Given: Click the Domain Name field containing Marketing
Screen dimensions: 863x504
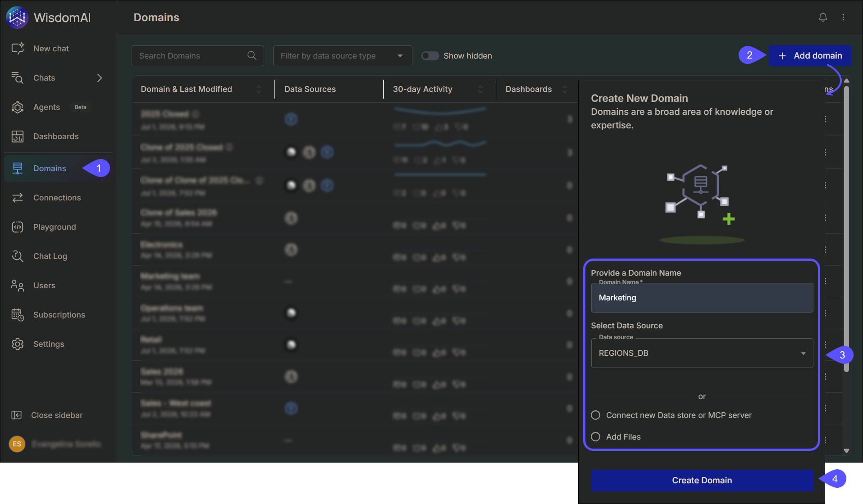Looking at the screenshot, I should click(702, 297).
